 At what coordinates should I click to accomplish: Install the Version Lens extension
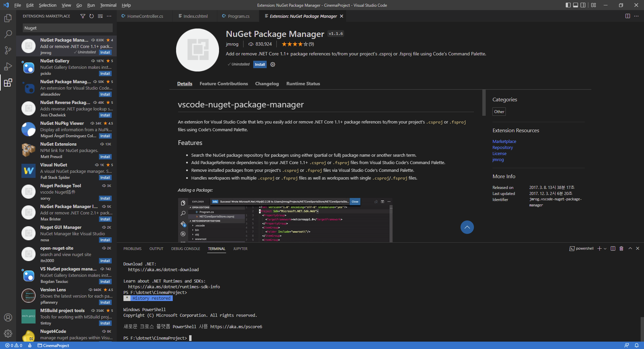point(105,302)
